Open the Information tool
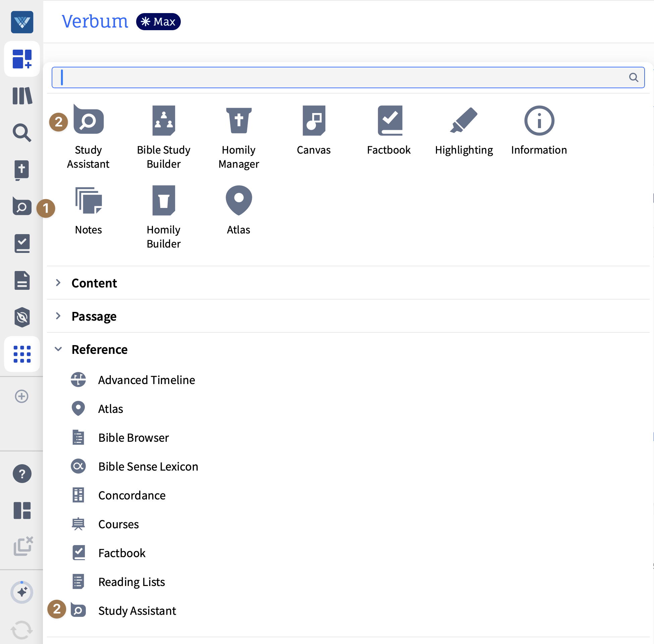Image resolution: width=654 pixels, height=644 pixels. click(x=539, y=130)
